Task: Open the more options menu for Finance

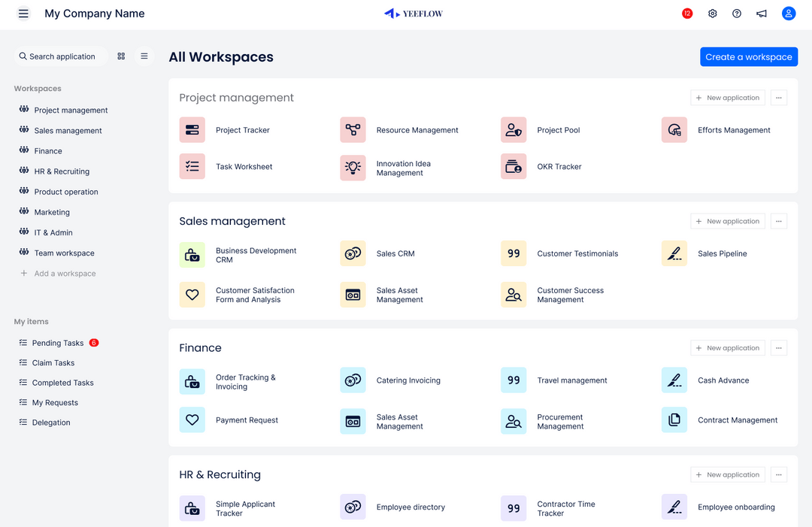Action: pos(779,347)
